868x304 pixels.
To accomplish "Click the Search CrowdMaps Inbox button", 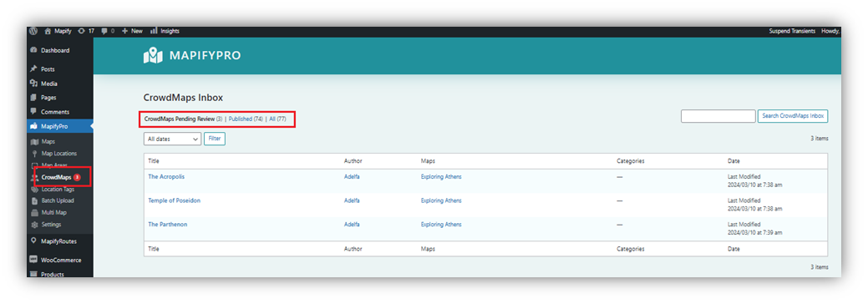I will 793,116.
